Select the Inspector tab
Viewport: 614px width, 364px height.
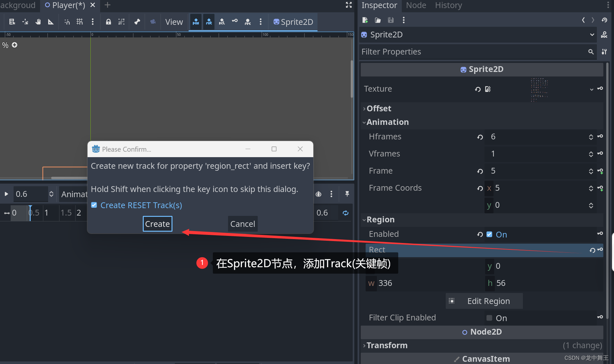click(x=379, y=5)
